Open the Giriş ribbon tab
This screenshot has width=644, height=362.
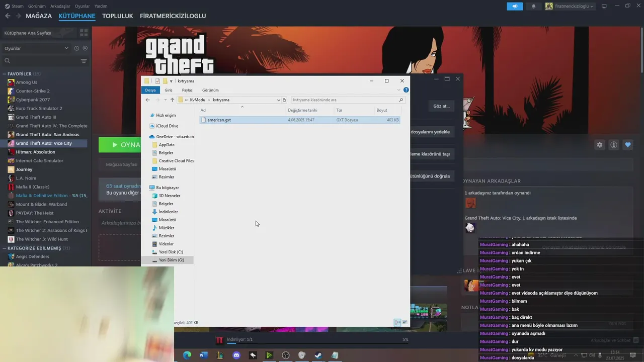pos(169,90)
